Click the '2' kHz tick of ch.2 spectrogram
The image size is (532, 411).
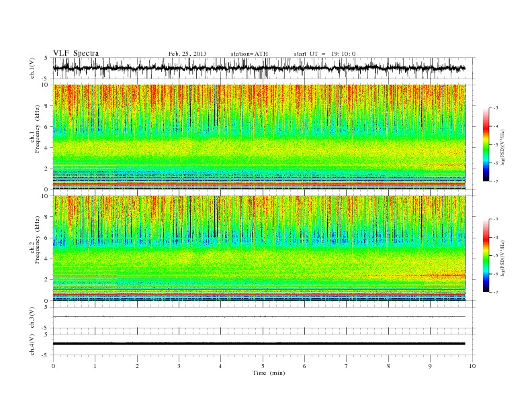click(x=47, y=279)
